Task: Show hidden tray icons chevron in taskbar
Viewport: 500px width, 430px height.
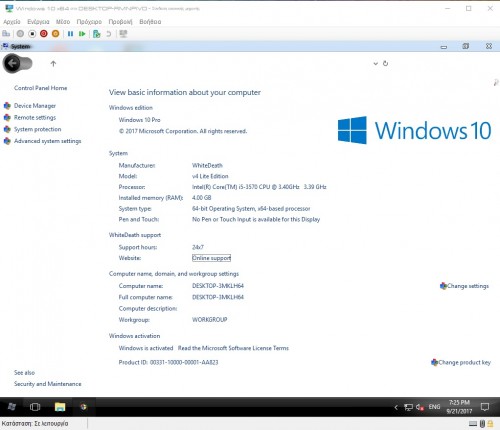Action: tap(396, 407)
